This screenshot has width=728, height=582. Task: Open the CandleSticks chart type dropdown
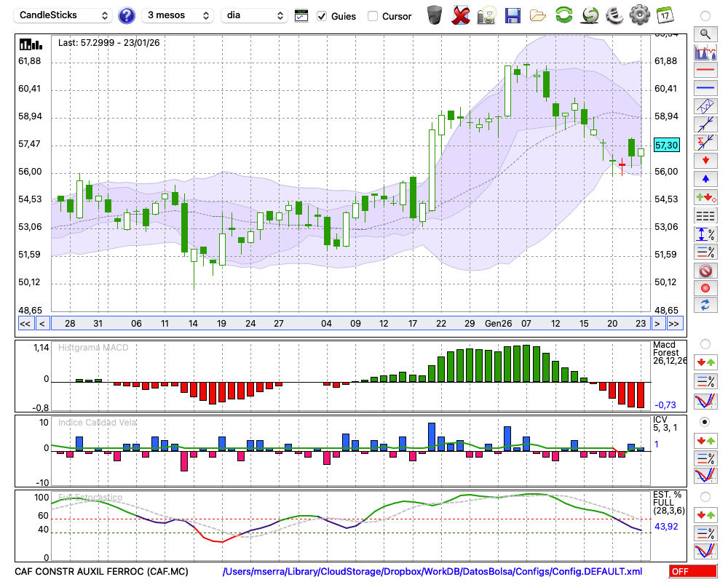(64, 15)
